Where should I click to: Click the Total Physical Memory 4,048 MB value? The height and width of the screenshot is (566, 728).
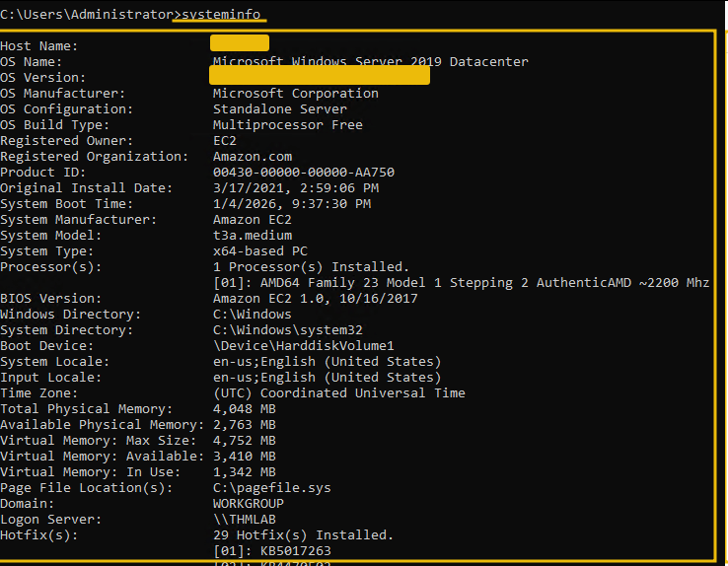coord(244,409)
